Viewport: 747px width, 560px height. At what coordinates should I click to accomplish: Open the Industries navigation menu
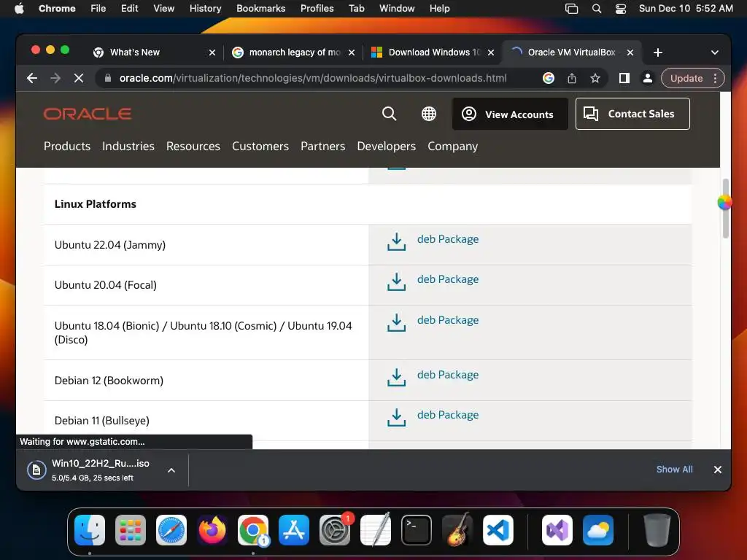click(x=128, y=146)
